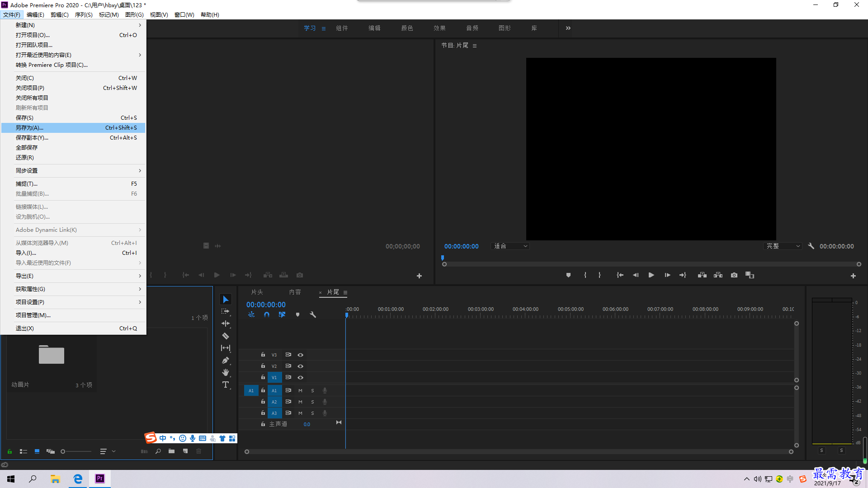Open 项目管理(M)... entry
868x488 pixels.
(x=73, y=315)
